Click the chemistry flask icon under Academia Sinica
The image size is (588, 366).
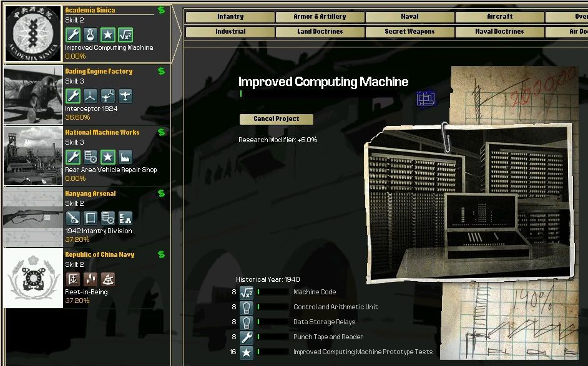tap(91, 35)
